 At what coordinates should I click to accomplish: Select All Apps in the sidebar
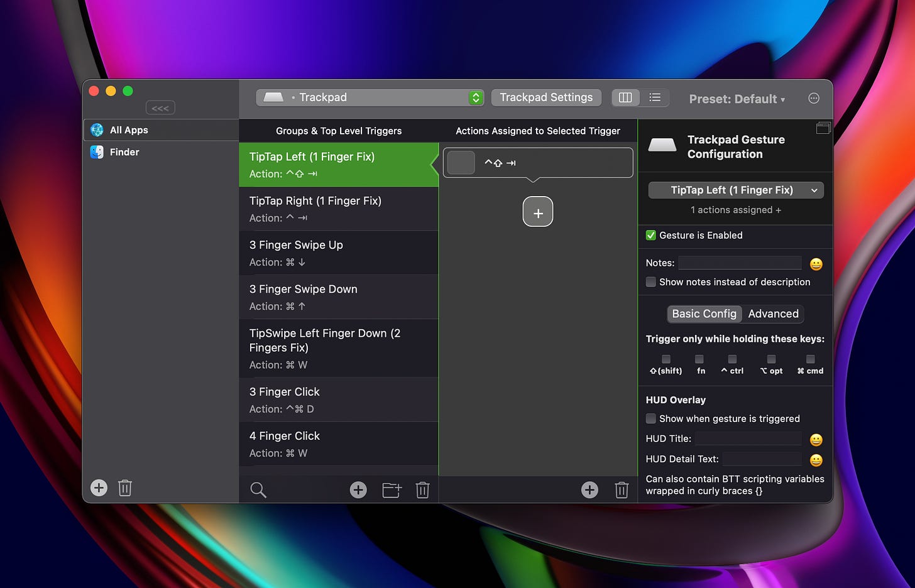point(161,130)
